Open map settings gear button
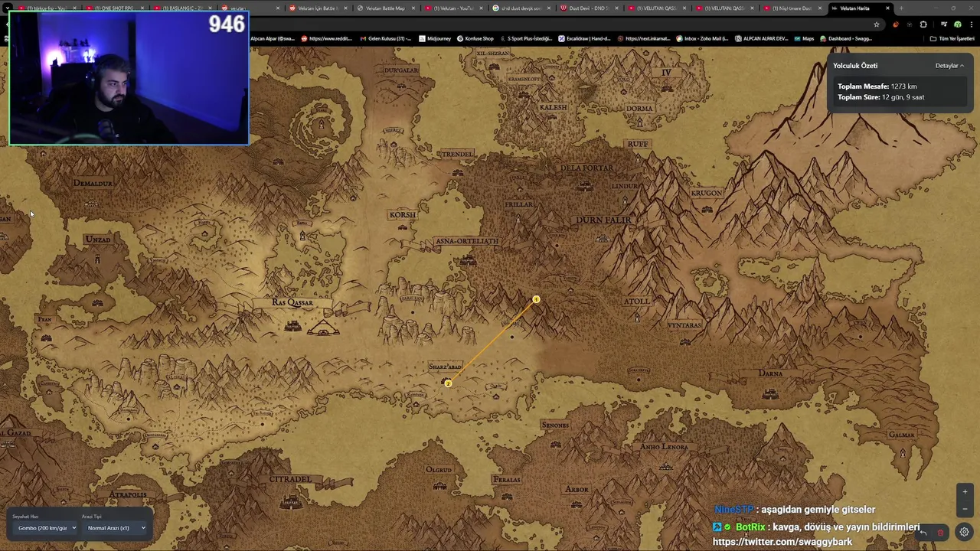The image size is (980, 551). coord(964,533)
